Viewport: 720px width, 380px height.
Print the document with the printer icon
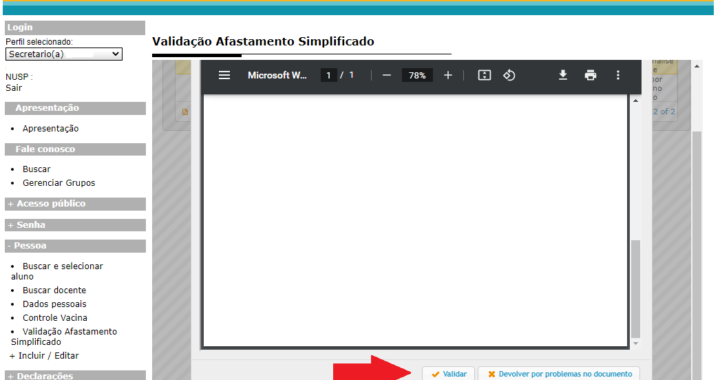coord(591,75)
